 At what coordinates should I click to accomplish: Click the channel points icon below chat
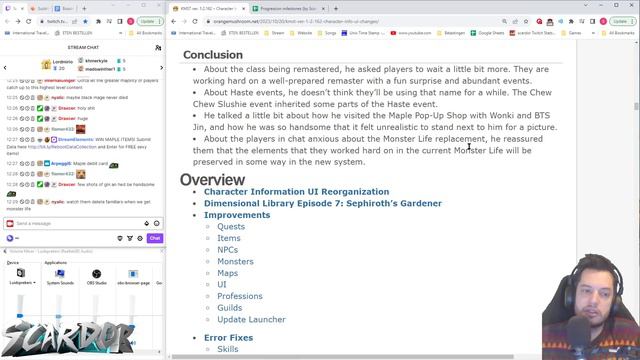click(x=10, y=238)
